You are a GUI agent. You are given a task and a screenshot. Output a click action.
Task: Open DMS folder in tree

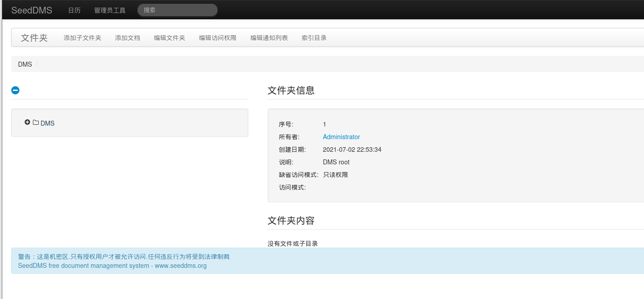click(47, 123)
